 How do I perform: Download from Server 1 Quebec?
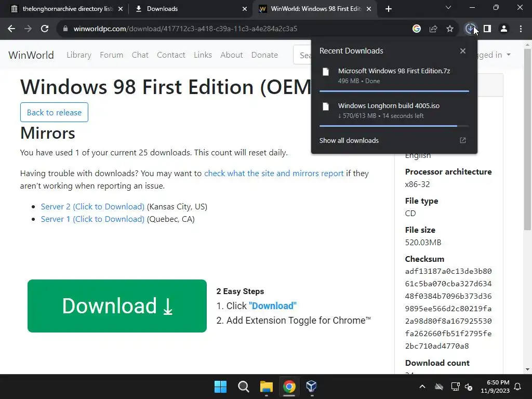[92, 219]
